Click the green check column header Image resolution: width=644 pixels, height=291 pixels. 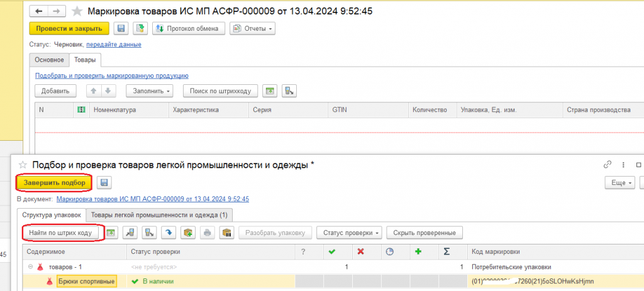coord(338,251)
